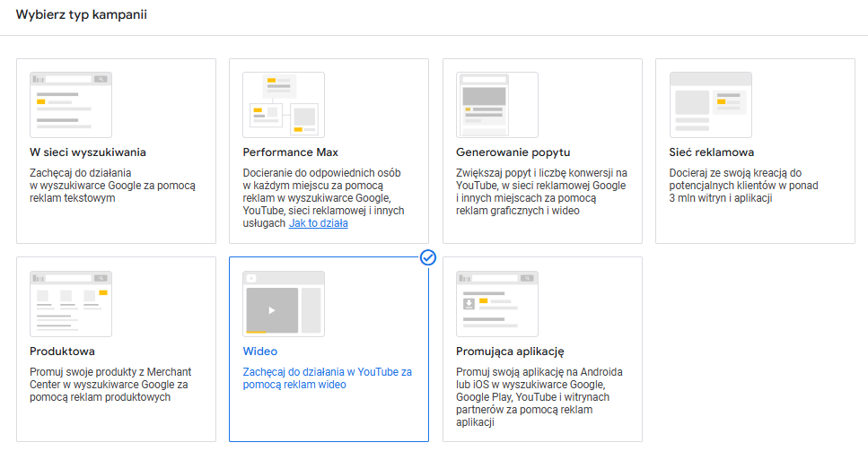Image resolution: width=868 pixels, height=460 pixels.
Task: Select the Produktowa title
Action: point(62,352)
